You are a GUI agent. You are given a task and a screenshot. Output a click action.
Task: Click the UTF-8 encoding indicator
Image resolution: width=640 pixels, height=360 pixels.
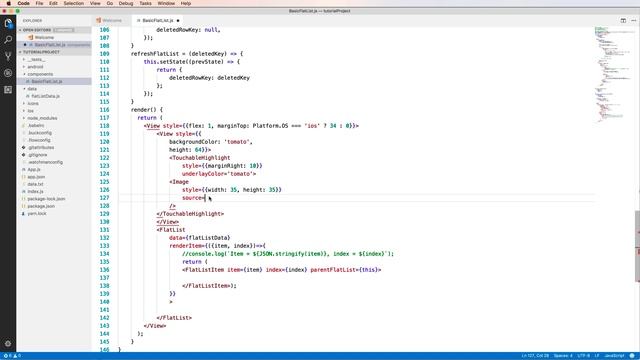tap(584, 356)
